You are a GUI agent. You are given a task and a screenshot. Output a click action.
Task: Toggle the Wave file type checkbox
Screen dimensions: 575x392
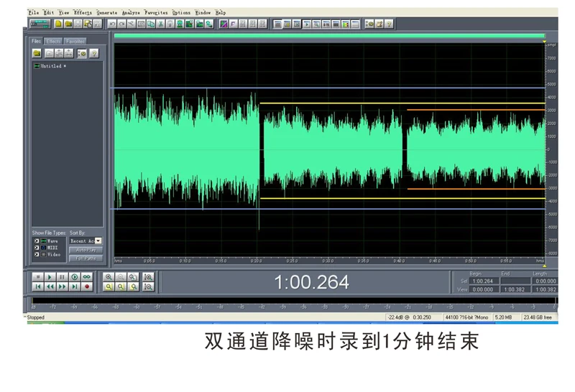tap(37, 241)
